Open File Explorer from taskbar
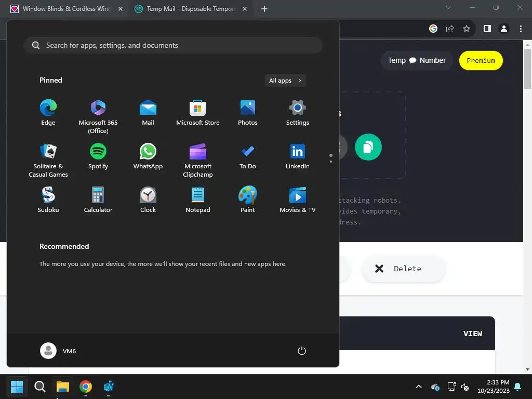This screenshot has width=532, height=399. (63, 387)
